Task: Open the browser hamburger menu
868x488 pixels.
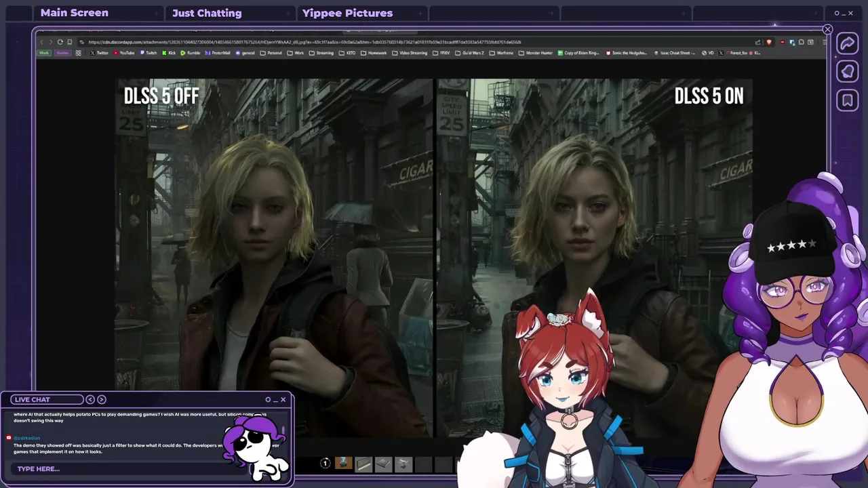Action: [x=825, y=42]
